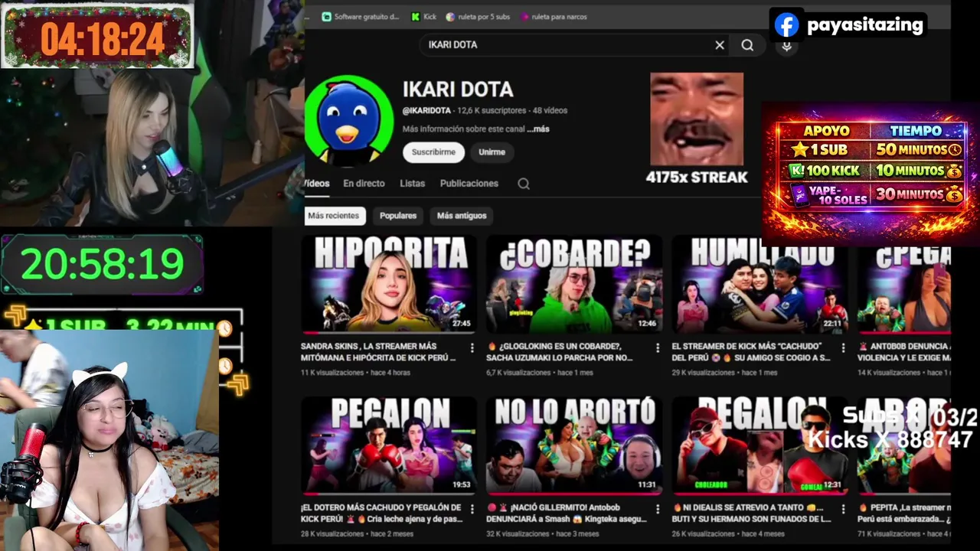
Task: Click the 32 K visualizaciones text
Action: 518,534
